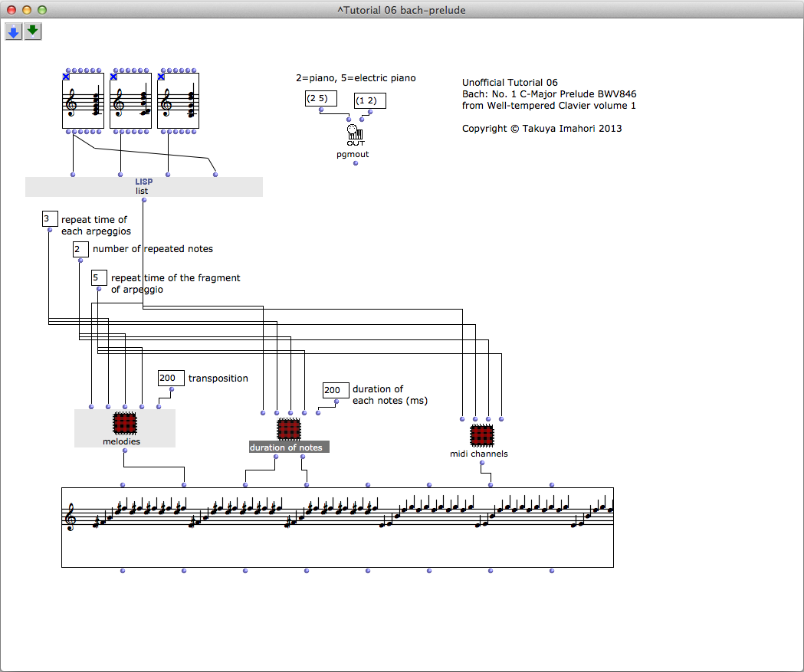Toggle the lock on the second chord box
804x672 pixels.
click(113, 77)
